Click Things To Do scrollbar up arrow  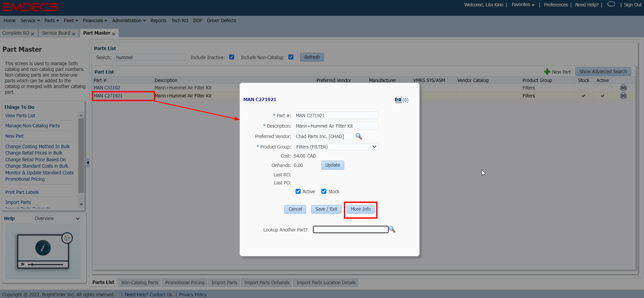tap(81, 115)
